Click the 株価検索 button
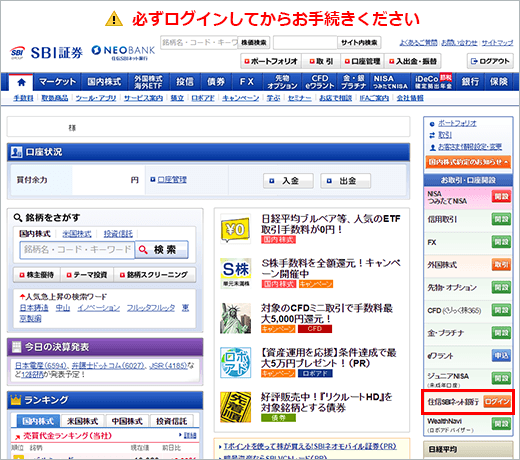 point(254,43)
